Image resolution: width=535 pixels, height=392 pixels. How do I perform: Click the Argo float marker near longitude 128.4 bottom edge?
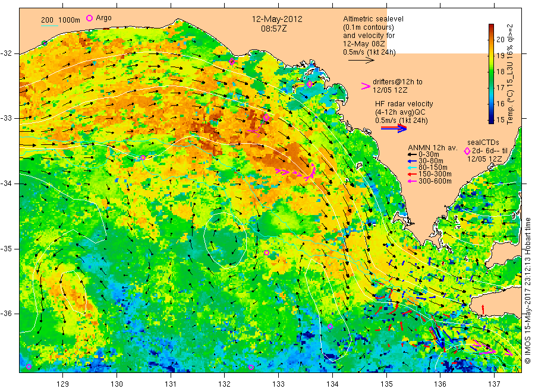(29, 367)
